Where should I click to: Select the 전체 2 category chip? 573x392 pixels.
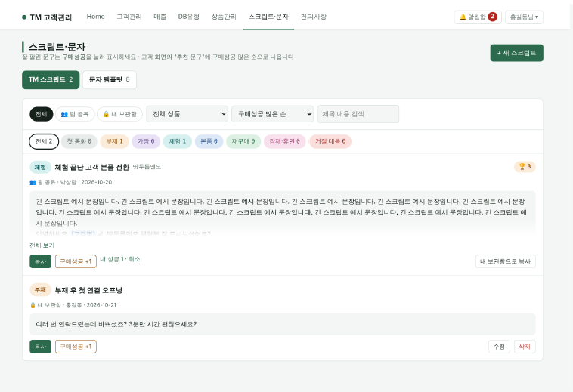pos(44,141)
